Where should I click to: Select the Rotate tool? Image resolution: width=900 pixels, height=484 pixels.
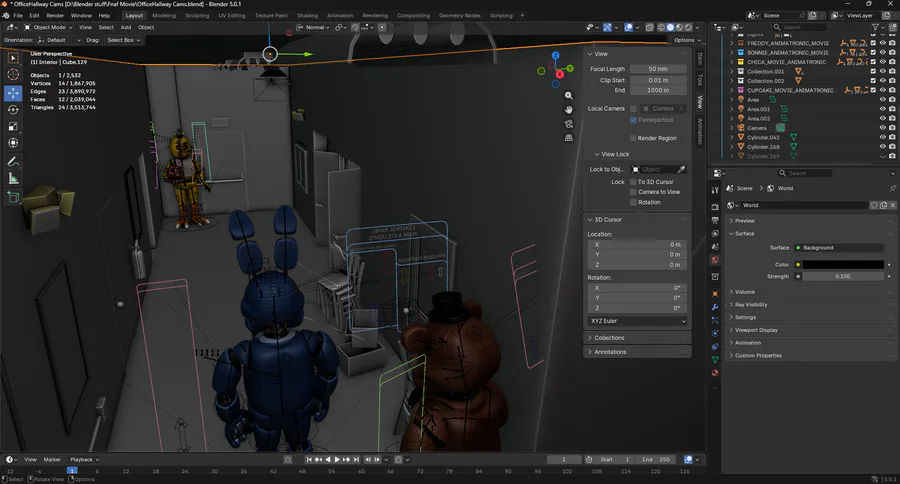(x=13, y=109)
